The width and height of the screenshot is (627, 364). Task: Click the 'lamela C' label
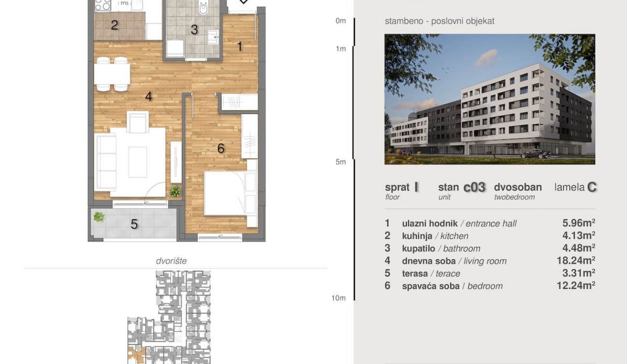click(x=575, y=187)
